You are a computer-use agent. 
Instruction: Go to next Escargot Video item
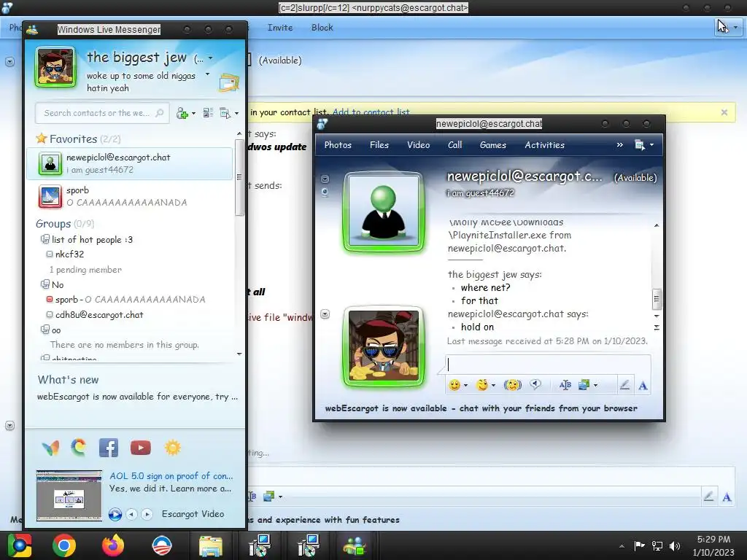(x=147, y=514)
